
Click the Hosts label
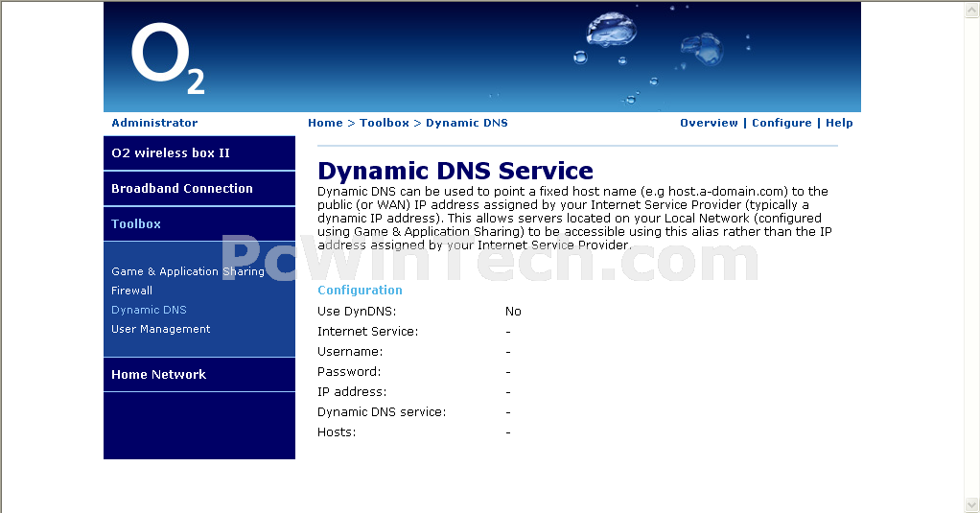337,432
